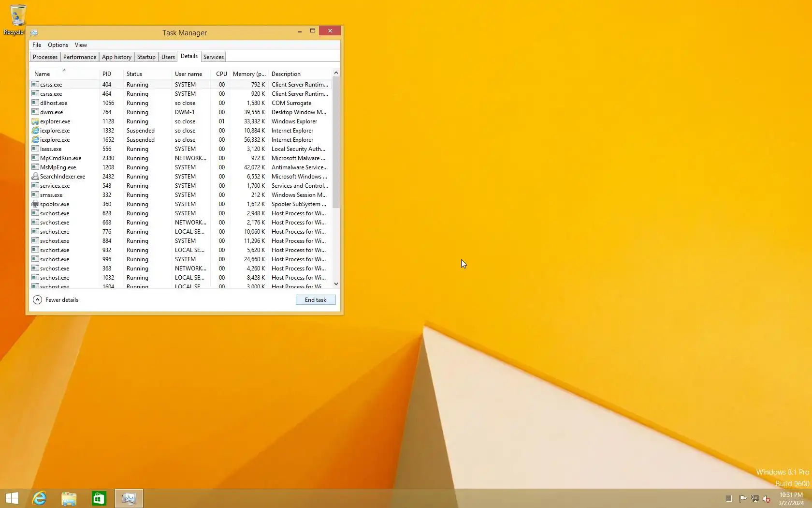Open the View menu
This screenshot has width=812, height=508.
click(x=81, y=45)
